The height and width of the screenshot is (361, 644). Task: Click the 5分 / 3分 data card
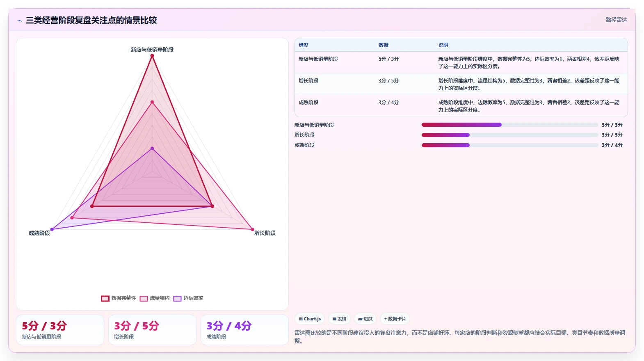pyautogui.click(x=60, y=330)
